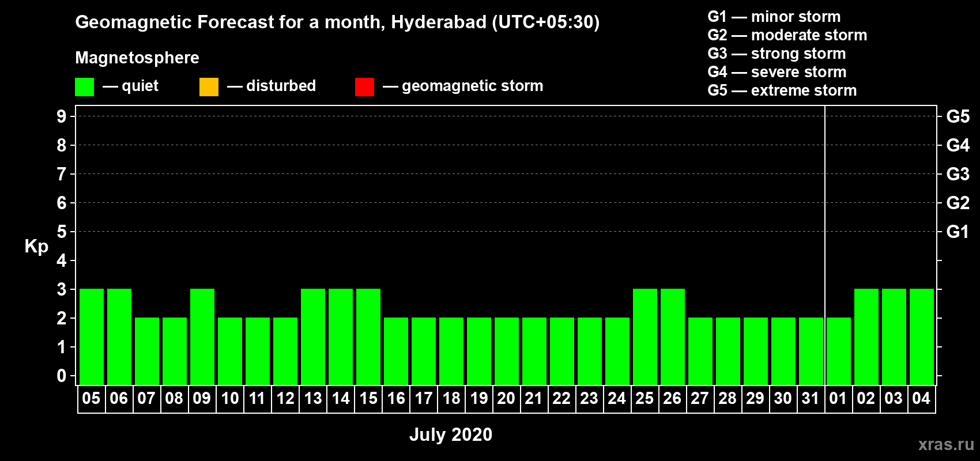Click the G4 right-axis label
Screen dimensions: 980x461
coord(958,145)
